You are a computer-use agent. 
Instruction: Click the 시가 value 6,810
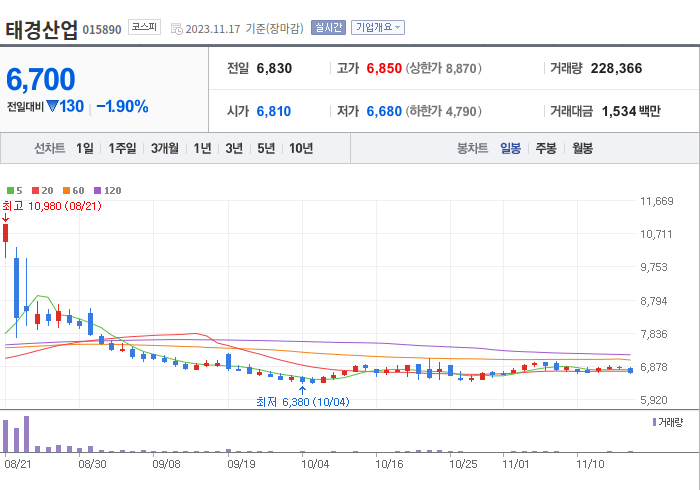(274, 111)
